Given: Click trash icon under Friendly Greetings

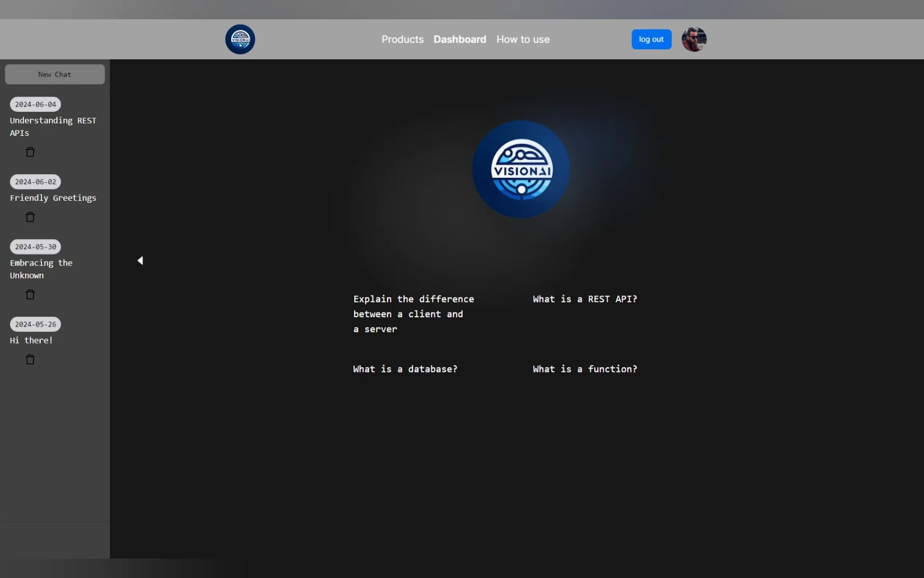Looking at the screenshot, I should click(x=30, y=217).
